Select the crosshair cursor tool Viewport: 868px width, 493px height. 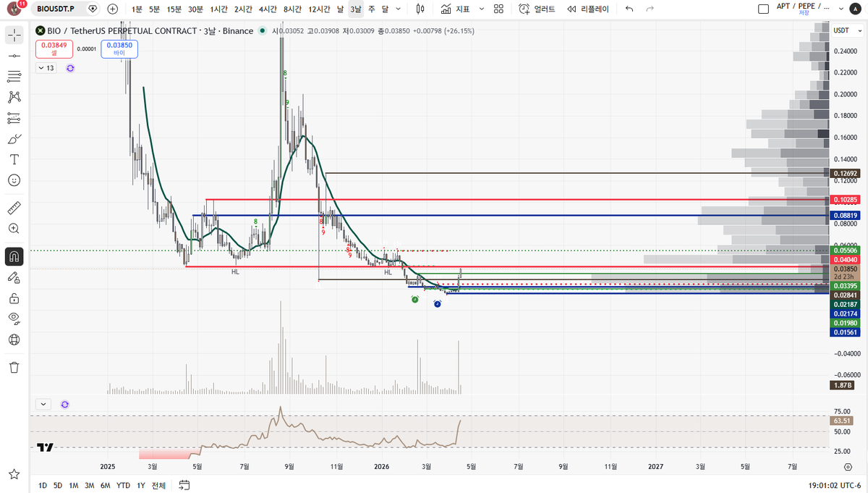pyautogui.click(x=14, y=35)
